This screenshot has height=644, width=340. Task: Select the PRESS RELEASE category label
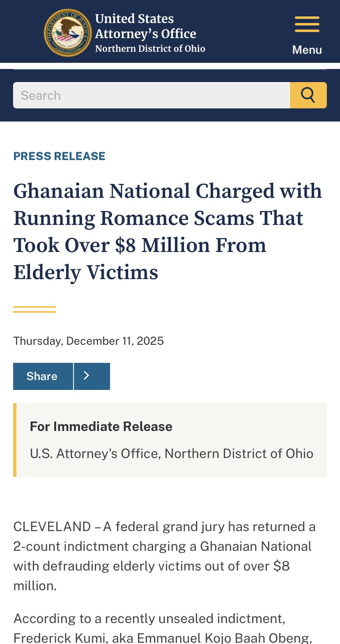click(x=60, y=156)
